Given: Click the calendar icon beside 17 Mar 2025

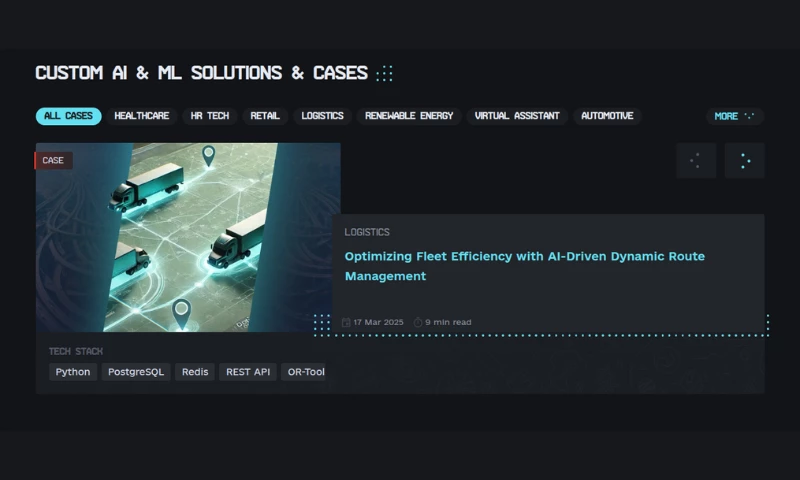Looking at the screenshot, I should coord(346,322).
